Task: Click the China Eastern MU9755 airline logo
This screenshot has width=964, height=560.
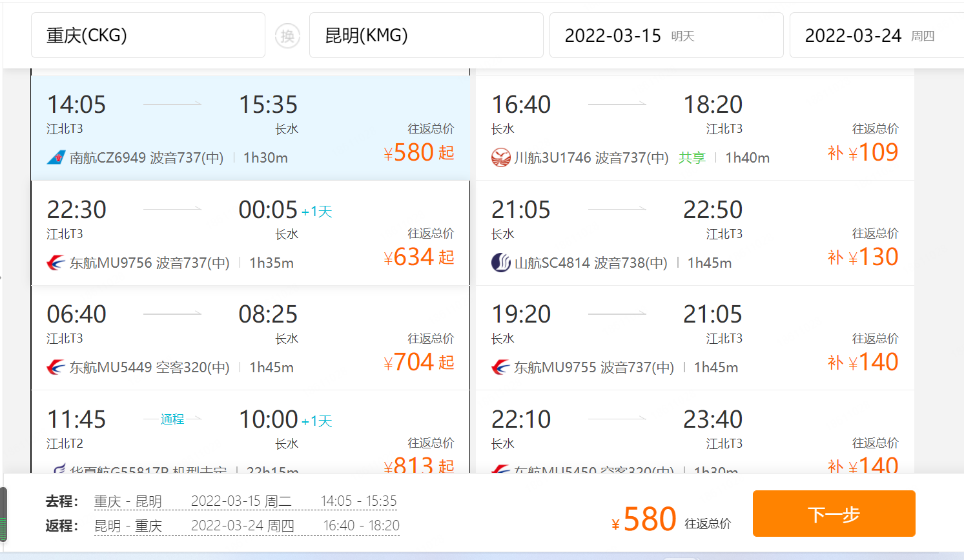Action: (501, 367)
